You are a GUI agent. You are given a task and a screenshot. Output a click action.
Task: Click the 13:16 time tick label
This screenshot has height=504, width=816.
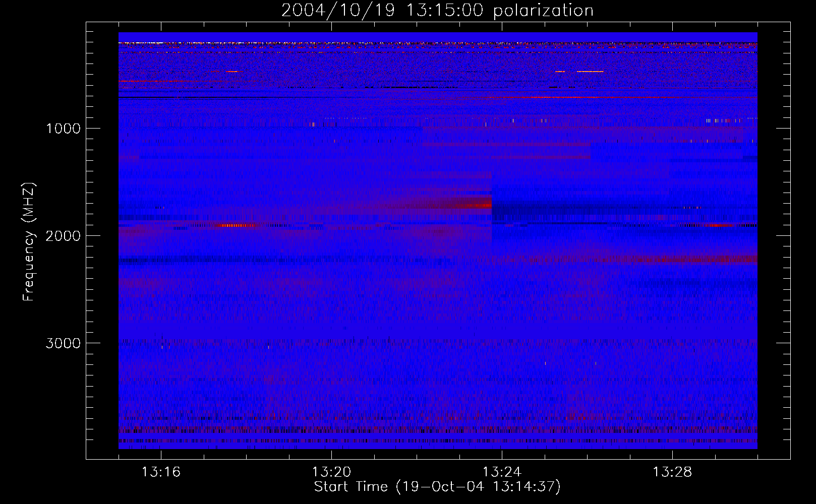pyautogui.click(x=161, y=472)
